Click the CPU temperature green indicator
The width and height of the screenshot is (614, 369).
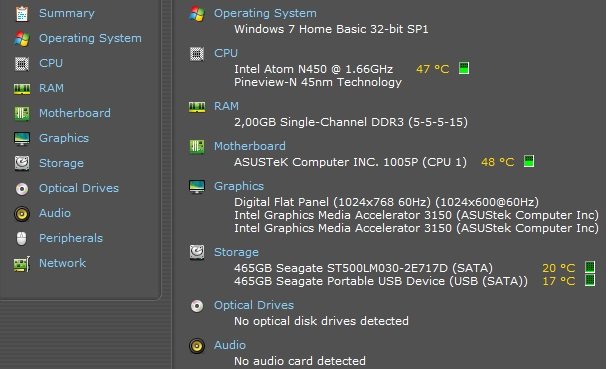(464, 68)
